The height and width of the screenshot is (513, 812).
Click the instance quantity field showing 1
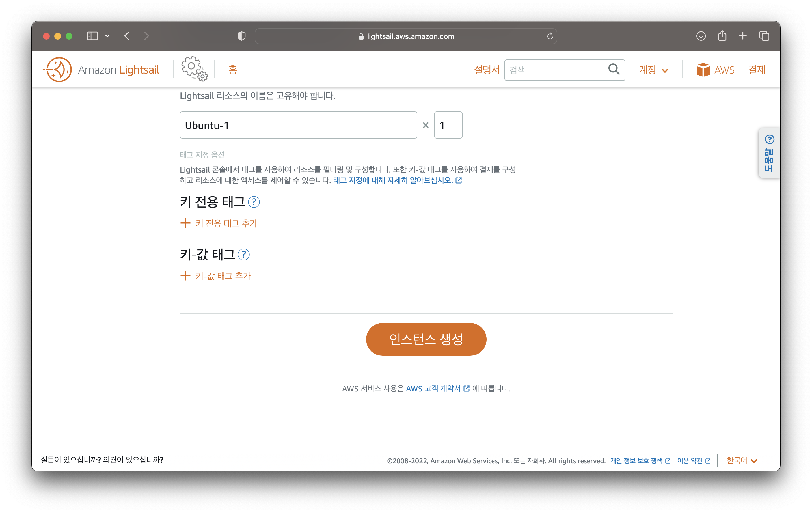coord(448,125)
